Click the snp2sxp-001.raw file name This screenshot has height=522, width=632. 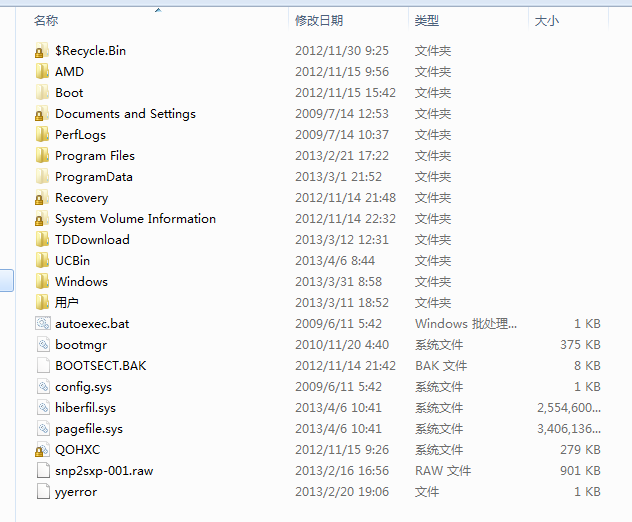[104, 471]
